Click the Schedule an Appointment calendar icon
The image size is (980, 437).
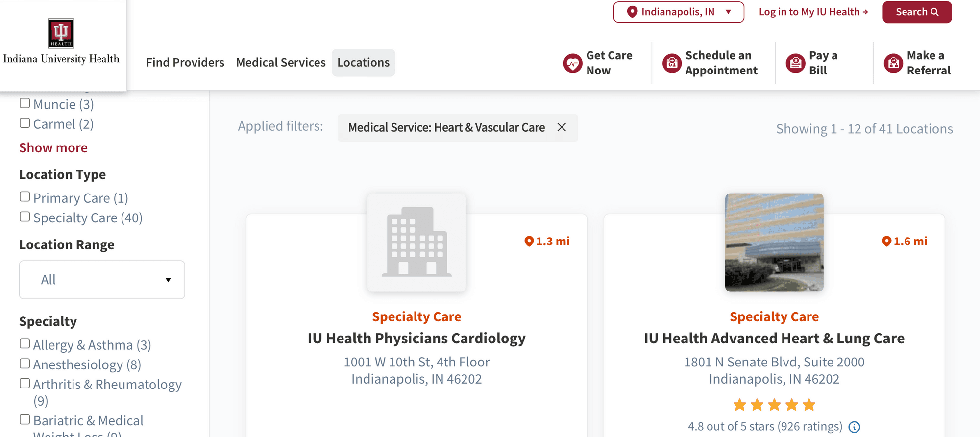(x=672, y=63)
